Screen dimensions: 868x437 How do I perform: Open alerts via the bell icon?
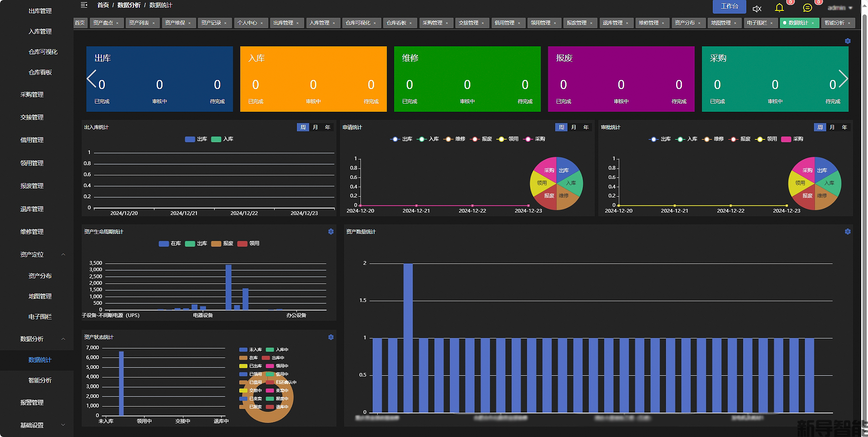(779, 8)
